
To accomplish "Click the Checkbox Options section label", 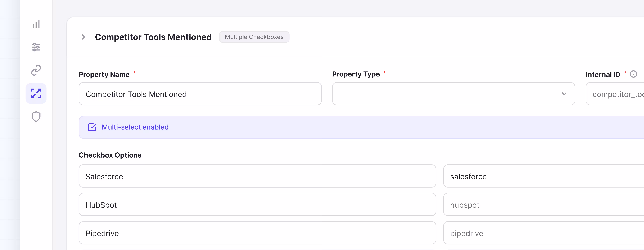I will pyautogui.click(x=110, y=155).
